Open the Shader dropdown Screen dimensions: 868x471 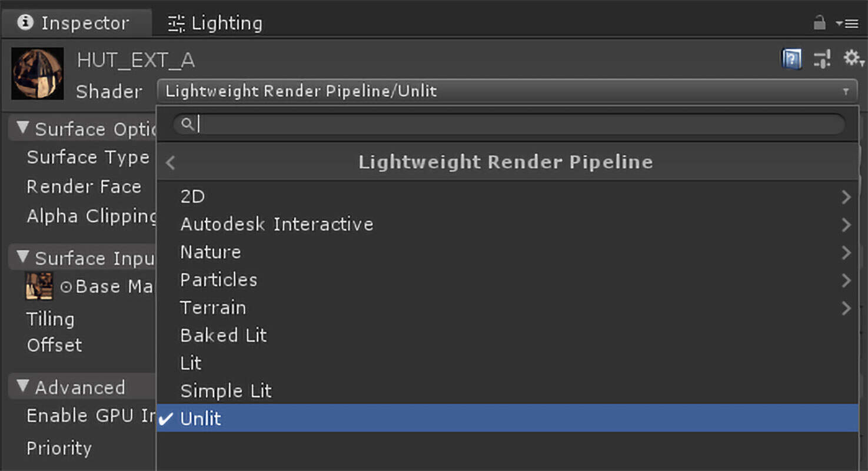coord(506,91)
